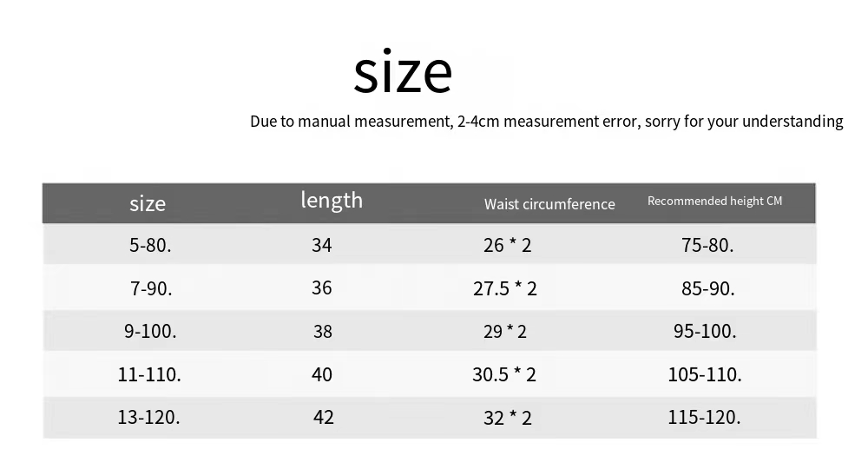Click waist value '30.5 * 2'
868x476 pixels.
pyautogui.click(x=503, y=374)
